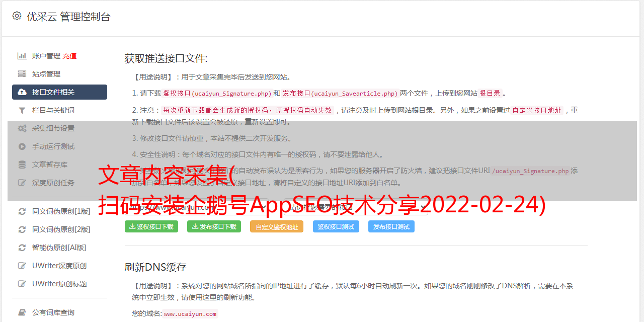
Task: Click the red 每次重新下载都会生成新的授权码 warning text
Action: pyautogui.click(x=248, y=110)
